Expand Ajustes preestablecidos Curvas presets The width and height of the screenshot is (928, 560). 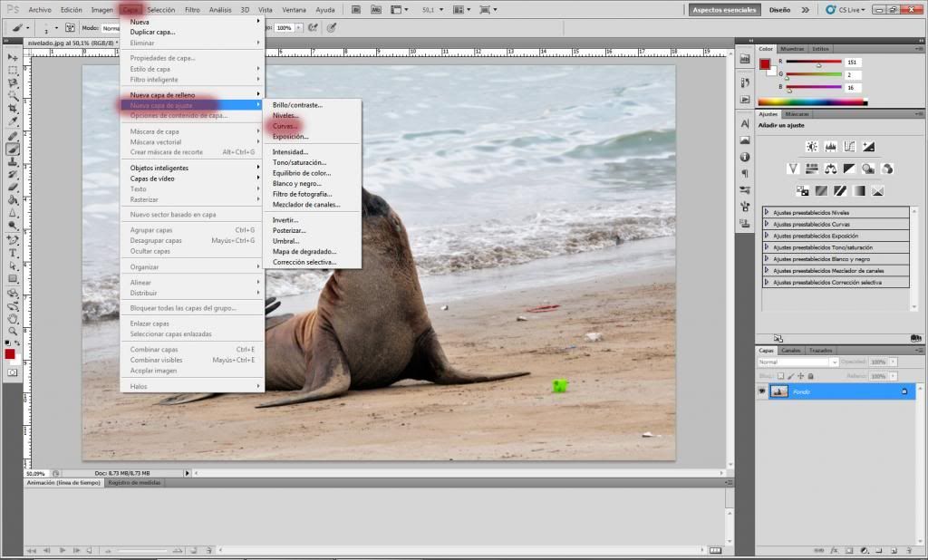(767, 224)
